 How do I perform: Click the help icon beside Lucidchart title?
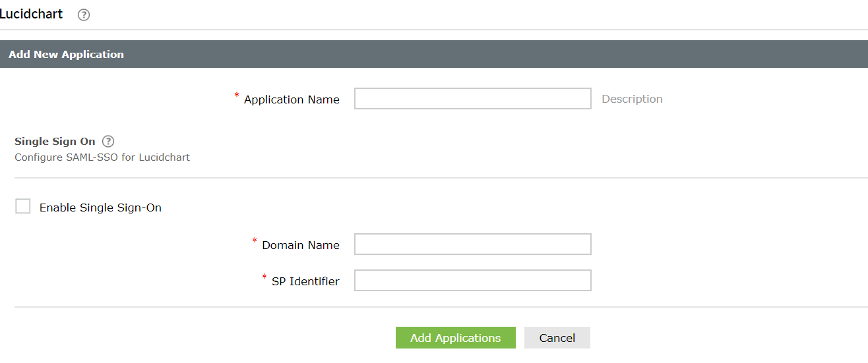coord(84,15)
